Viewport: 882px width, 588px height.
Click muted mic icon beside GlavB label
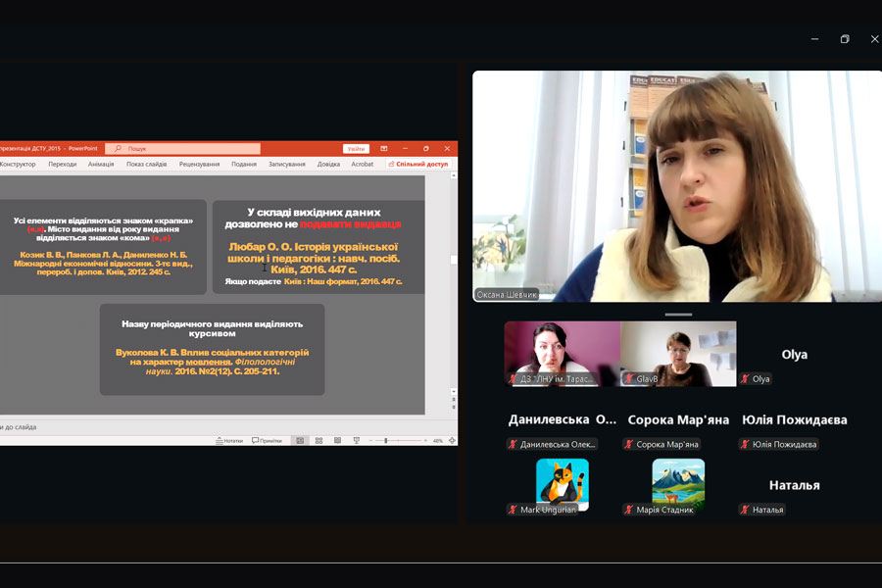629,378
